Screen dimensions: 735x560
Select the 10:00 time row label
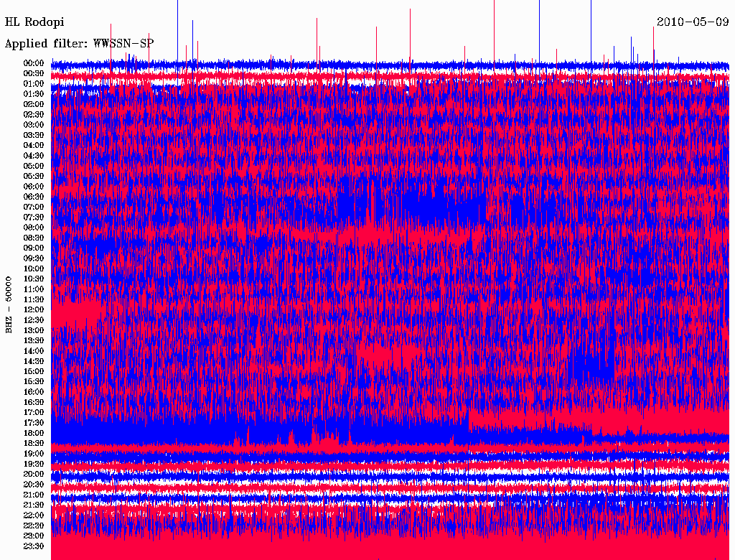click(34, 269)
